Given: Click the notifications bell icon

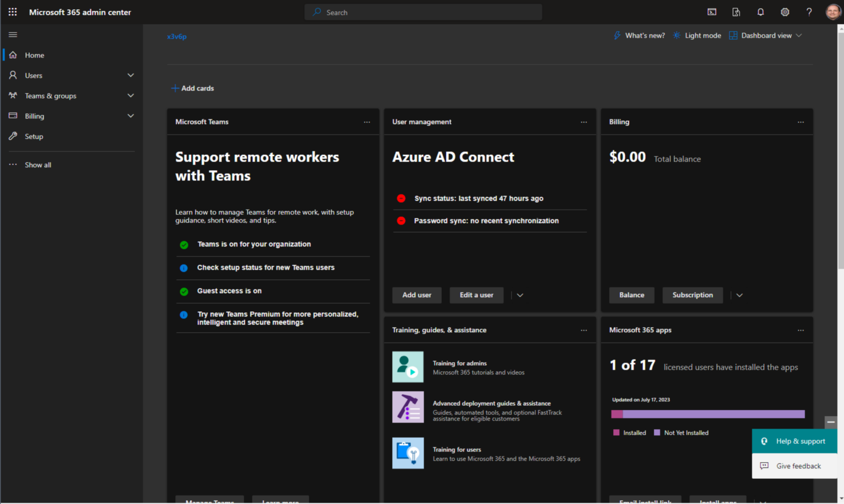Looking at the screenshot, I should coord(760,12).
